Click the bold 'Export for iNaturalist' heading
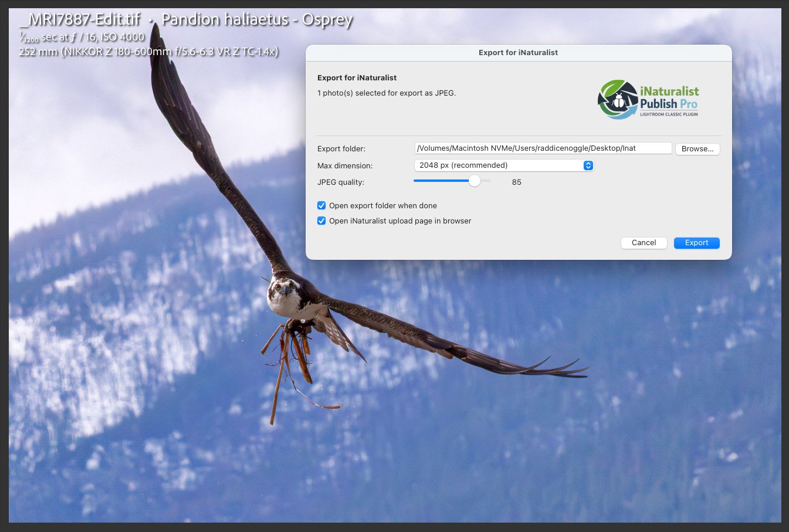Image resolution: width=789 pixels, height=532 pixels. [x=357, y=77]
